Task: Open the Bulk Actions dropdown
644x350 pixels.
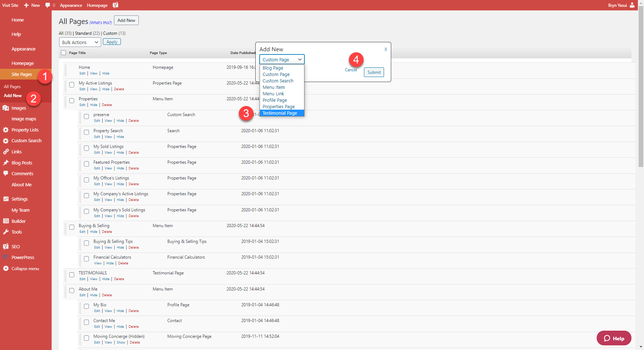Action: click(80, 42)
